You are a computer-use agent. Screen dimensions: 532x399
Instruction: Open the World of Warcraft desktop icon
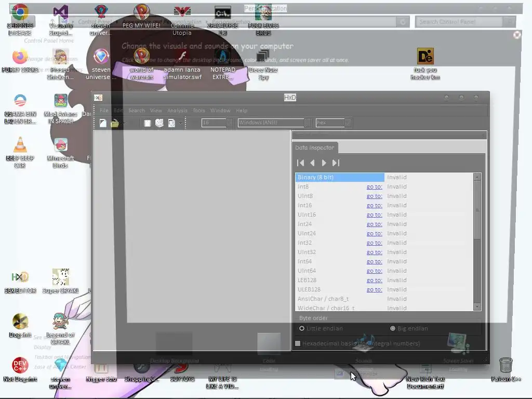[x=141, y=64]
